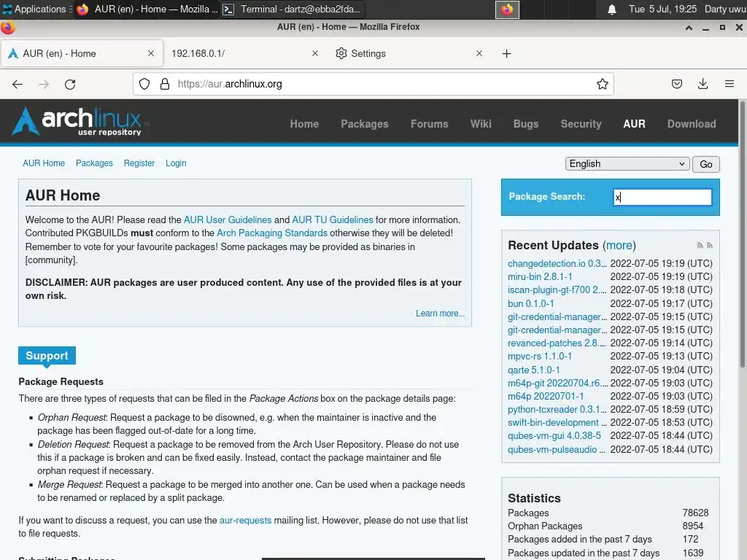
Task: Open the qubes-vm-gui 4.0.38-5 package
Action: (x=554, y=436)
